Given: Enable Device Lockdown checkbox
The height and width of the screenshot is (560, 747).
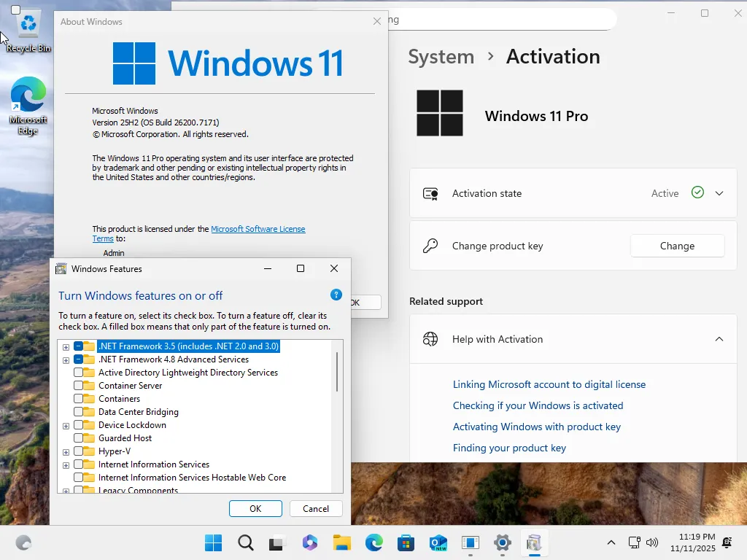Looking at the screenshot, I should click(x=78, y=425).
